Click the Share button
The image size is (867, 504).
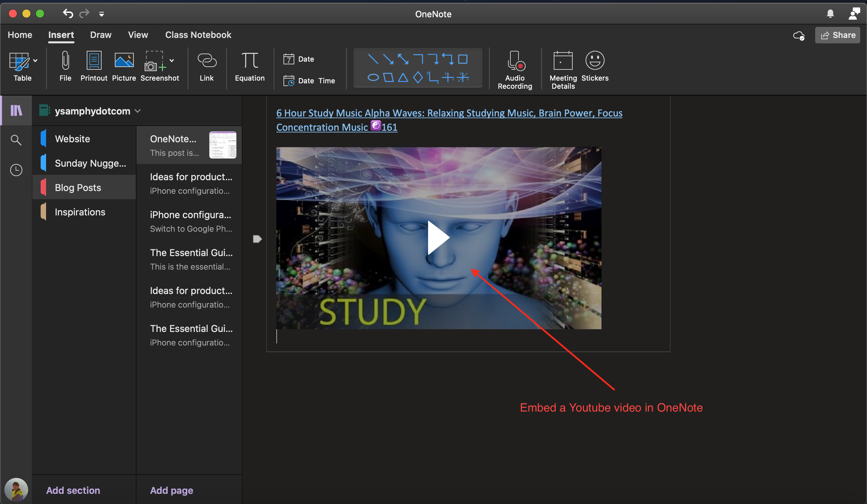point(838,35)
